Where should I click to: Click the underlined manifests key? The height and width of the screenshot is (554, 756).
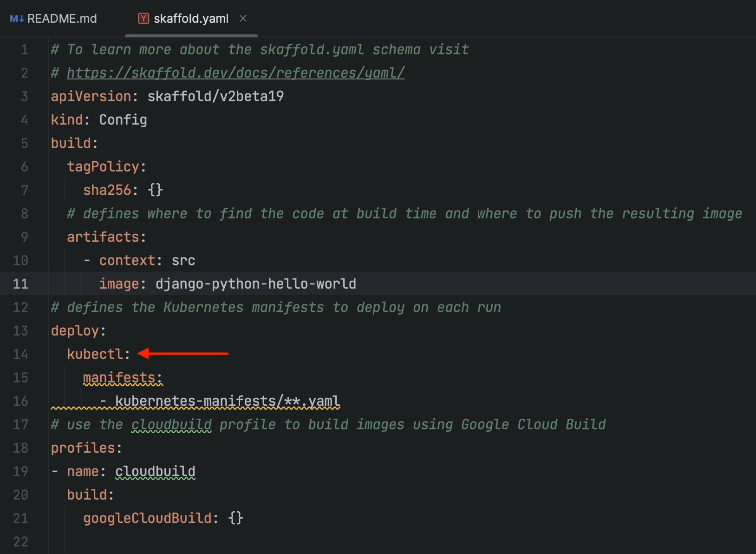(119, 378)
